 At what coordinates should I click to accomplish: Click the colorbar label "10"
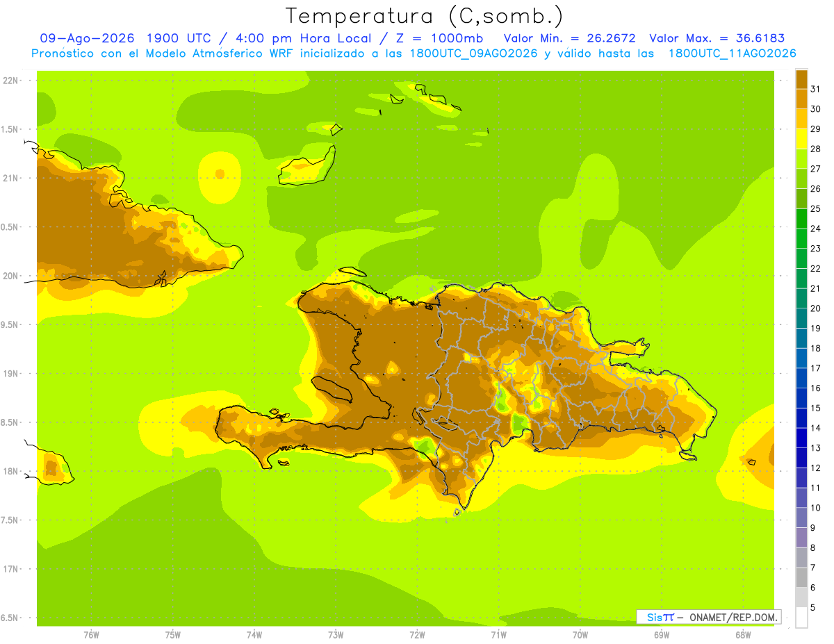pyautogui.click(x=815, y=508)
